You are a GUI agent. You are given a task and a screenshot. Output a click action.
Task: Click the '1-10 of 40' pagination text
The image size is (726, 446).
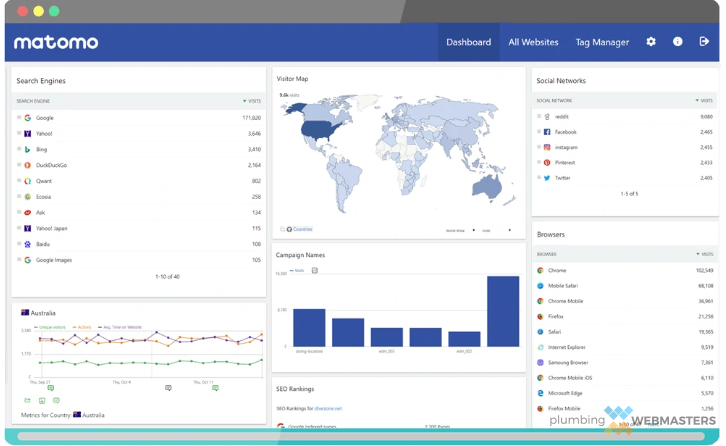168,276
